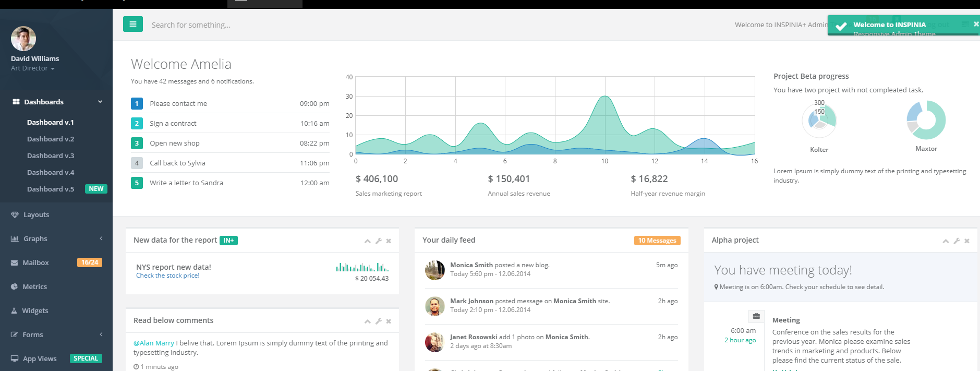Click the Check the stock price link

pyautogui.click(x=167, y=276)
